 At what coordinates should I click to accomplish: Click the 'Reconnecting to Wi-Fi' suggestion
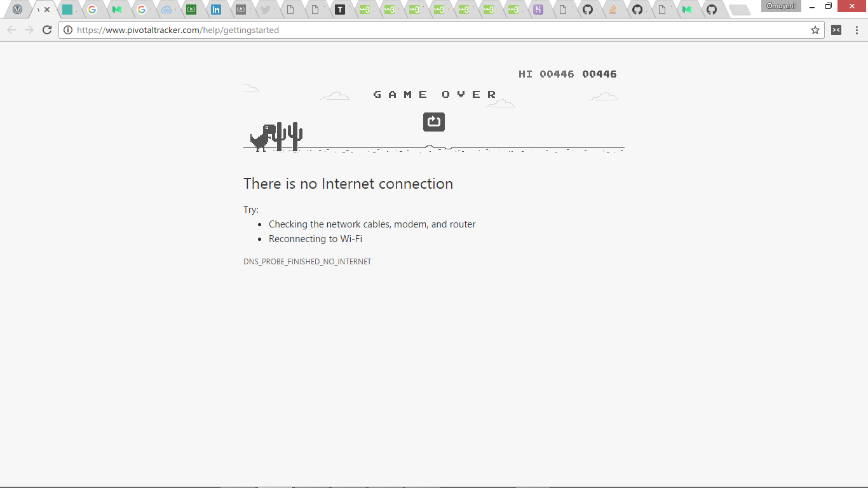(x=315, y=239)
